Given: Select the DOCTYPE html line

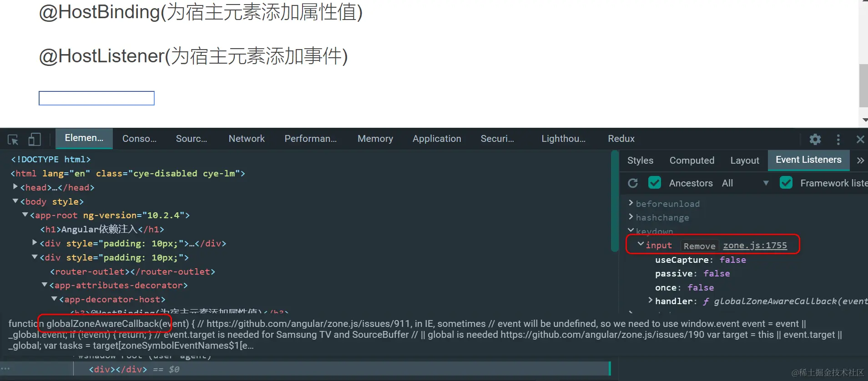Looking at the screenshot, I should pyautogui.click(x=50, y=160).
